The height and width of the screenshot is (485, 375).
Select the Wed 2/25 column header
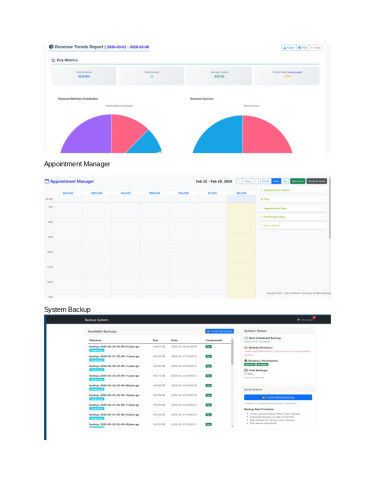[155, 193]
